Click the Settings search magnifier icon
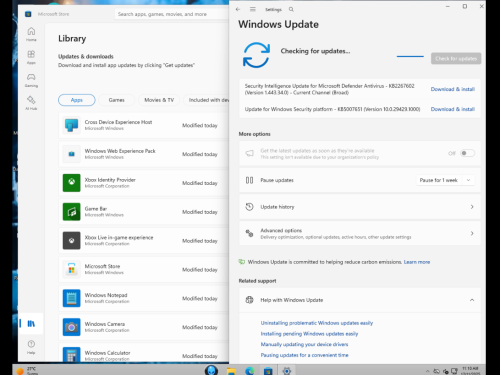500x375 pixels. [x=291, y=9]
